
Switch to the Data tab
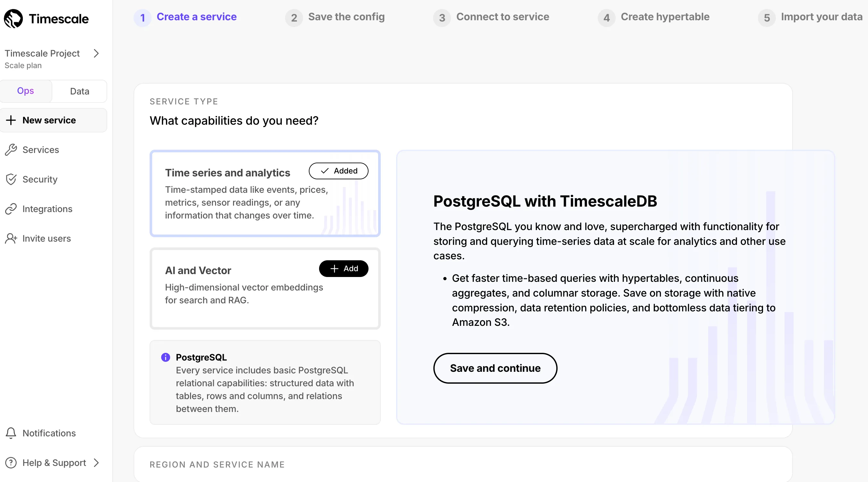click(x=80, y=91)
